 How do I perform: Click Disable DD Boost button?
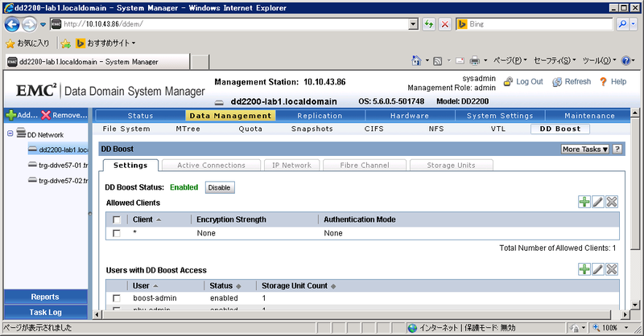(x=219, y=187)
